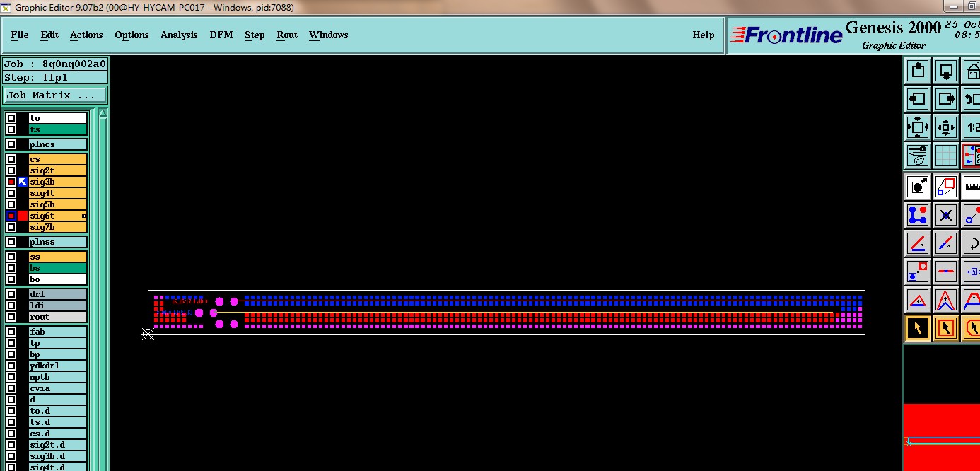980x471 pixels.
Task: Select the red-blue horizontal line break tool
Action: coord(946,272)
